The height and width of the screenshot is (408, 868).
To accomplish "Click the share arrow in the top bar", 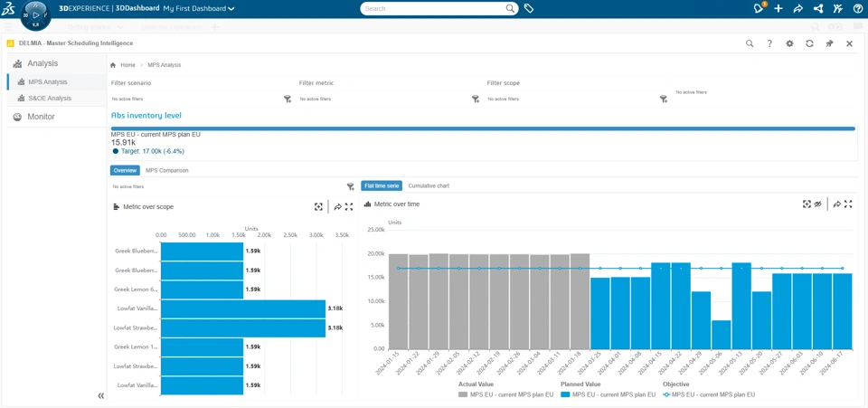I will tap(797, 8).
